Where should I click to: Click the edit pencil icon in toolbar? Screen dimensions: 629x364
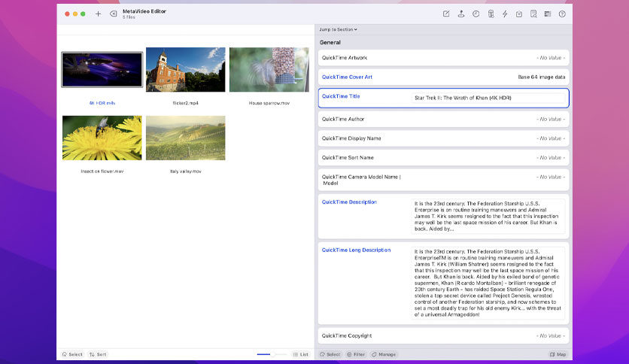point(446,14)
